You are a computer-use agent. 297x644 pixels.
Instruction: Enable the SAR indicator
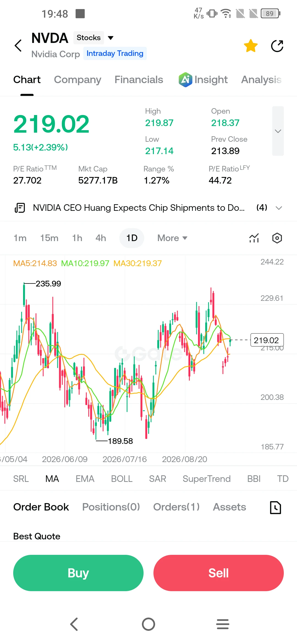(158, 479)
